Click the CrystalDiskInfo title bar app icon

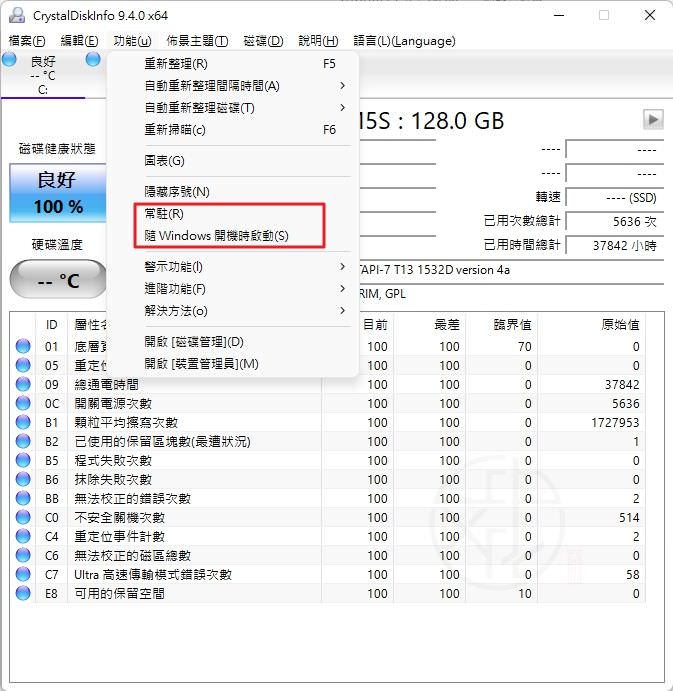coord(15,15)
